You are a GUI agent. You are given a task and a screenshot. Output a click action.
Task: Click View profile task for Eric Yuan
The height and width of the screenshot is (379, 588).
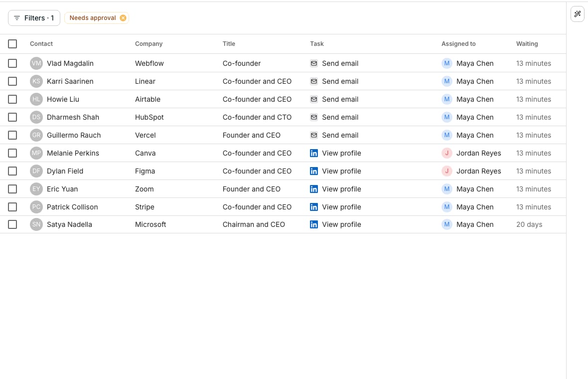tap(342, 189)
